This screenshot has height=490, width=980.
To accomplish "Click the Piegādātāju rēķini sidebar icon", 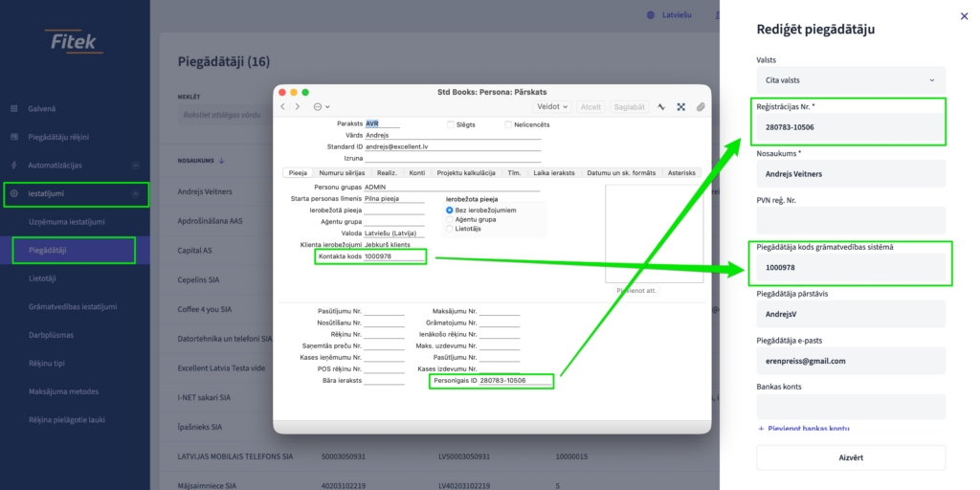I will click(x=13, y=137).
